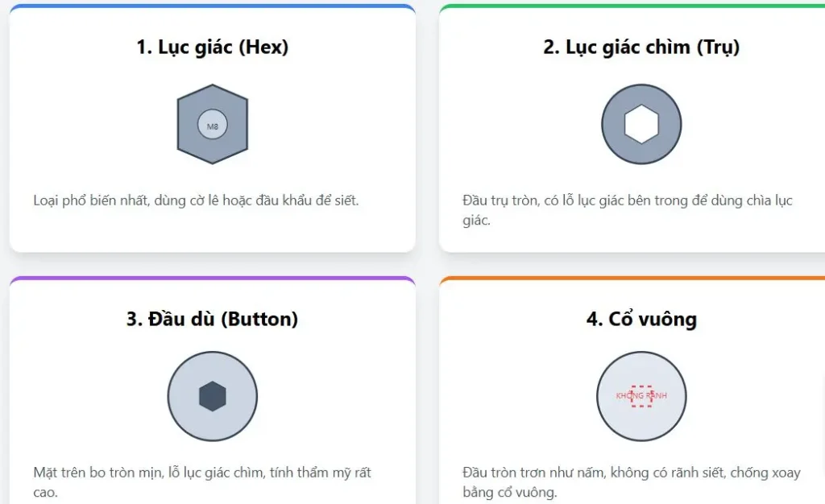Click the M8 circle inside the hex bolt
Screen dimensions: 825x504
pyautogui.click(x=213, y=126)
